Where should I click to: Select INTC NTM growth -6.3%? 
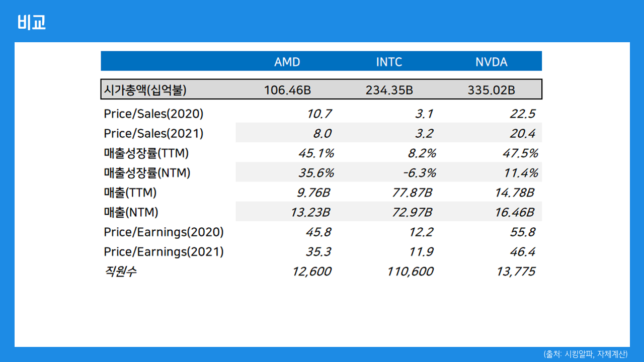pyautogui.click(x=419, y=172)
